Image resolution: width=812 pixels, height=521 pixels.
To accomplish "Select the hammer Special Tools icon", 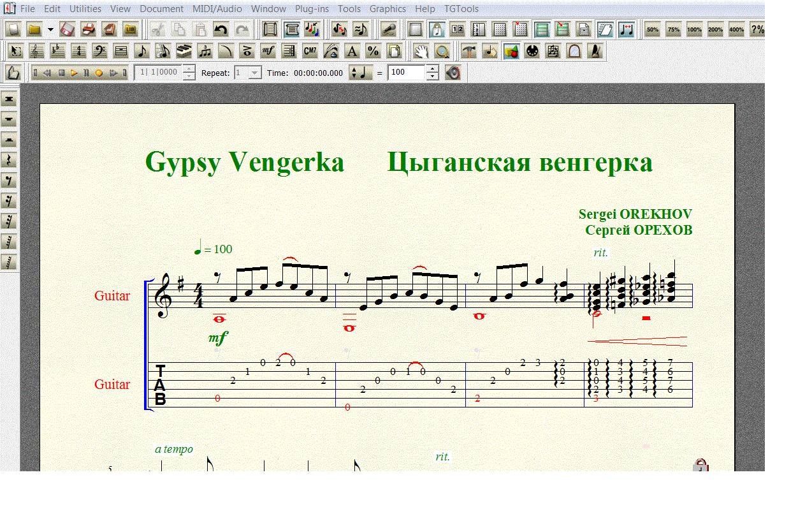I will click(x=468, y=51).
